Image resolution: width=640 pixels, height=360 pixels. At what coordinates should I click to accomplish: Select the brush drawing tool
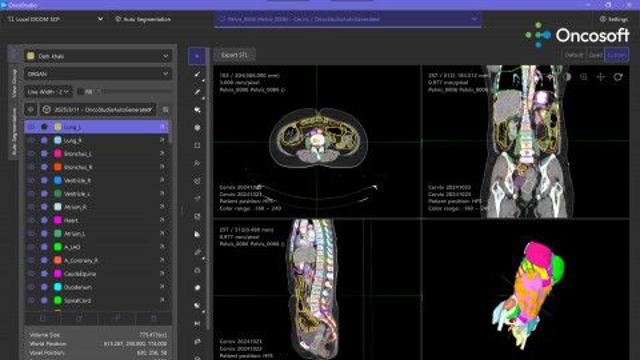197,74
